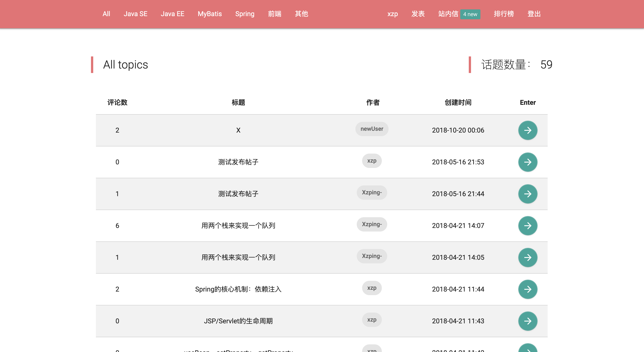Open the Java EE category
This screenshot has height=352, width=644.
pos(172,14)
